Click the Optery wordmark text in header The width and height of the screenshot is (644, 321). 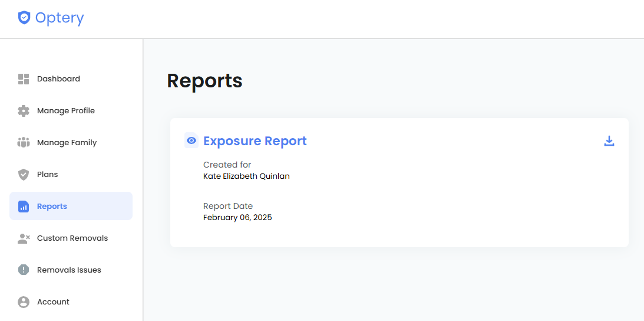pyautogui.click(x=59, y=18)
